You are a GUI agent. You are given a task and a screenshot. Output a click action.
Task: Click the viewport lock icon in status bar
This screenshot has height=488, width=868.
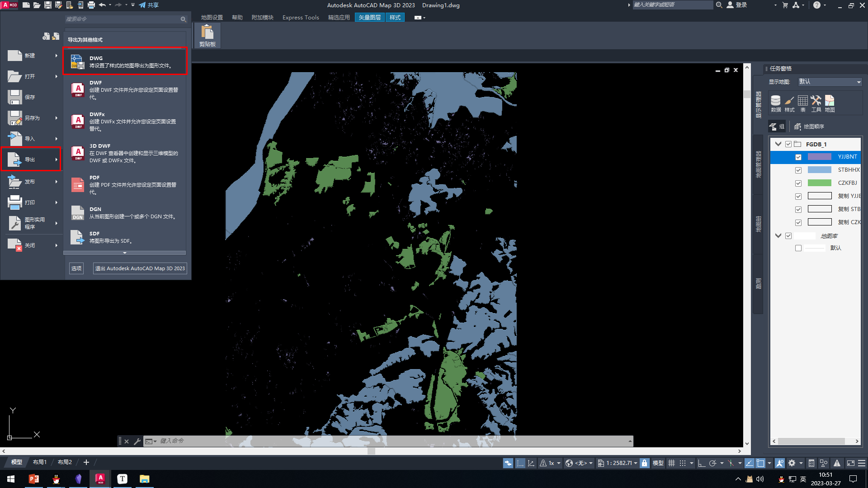coord(644,463)
